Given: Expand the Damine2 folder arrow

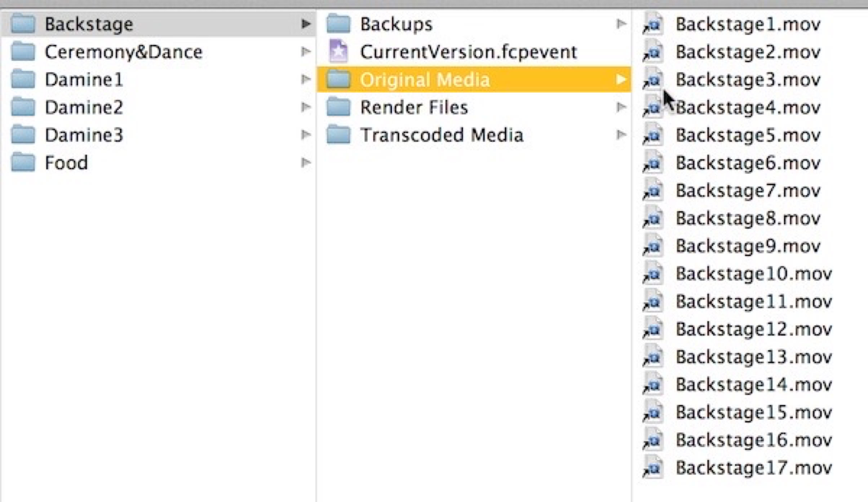Looking at the screenshot, I should 306,107.
